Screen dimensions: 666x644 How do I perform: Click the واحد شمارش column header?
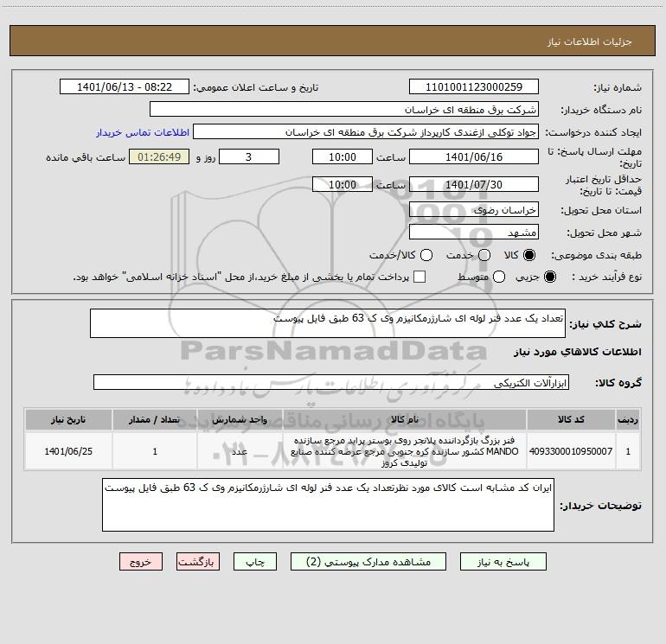[240, 419]
